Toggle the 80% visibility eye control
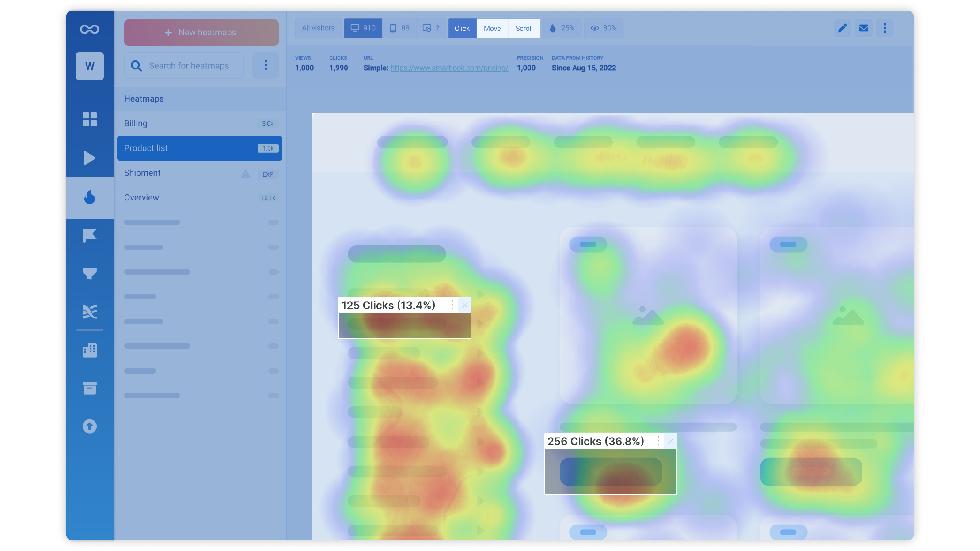This screenshot has height=551, width=980. 604,28
